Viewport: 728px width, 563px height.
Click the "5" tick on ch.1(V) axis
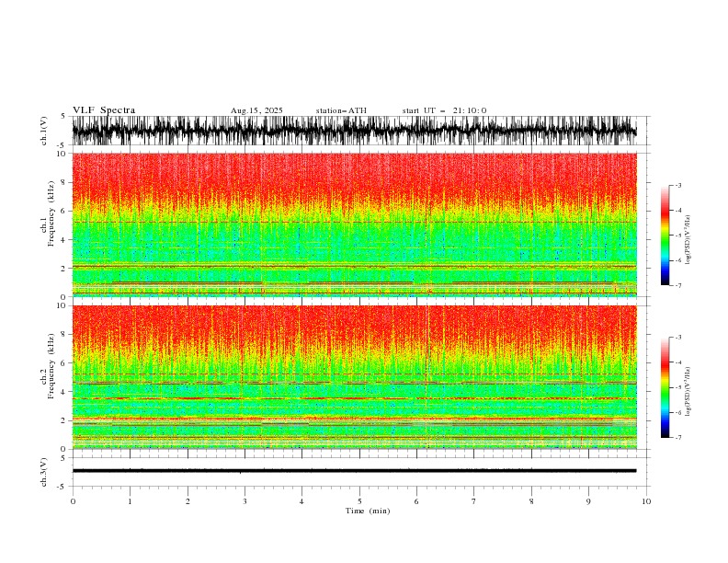(x=63, y=116)
